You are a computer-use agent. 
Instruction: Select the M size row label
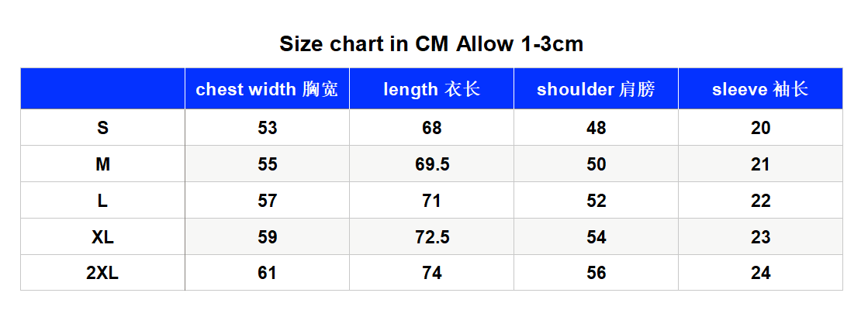click(102, 164)
